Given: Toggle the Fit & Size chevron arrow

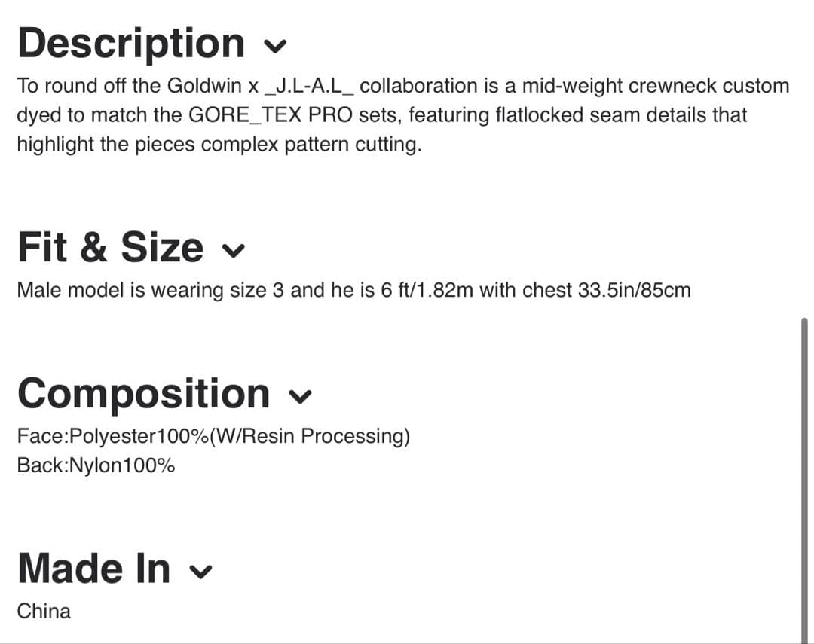Looking at the screenshot, I should [x=235, y=250].
